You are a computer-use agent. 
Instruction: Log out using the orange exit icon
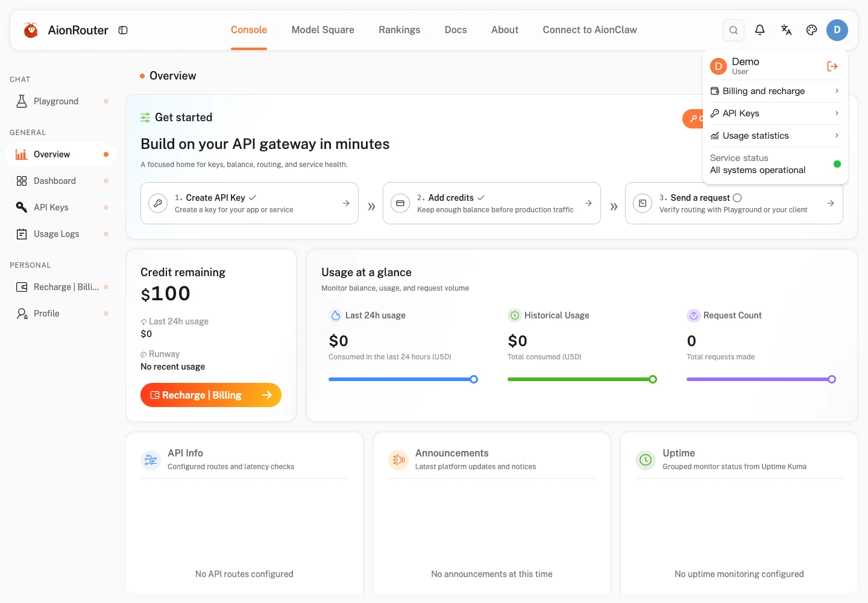pos(832,66)
